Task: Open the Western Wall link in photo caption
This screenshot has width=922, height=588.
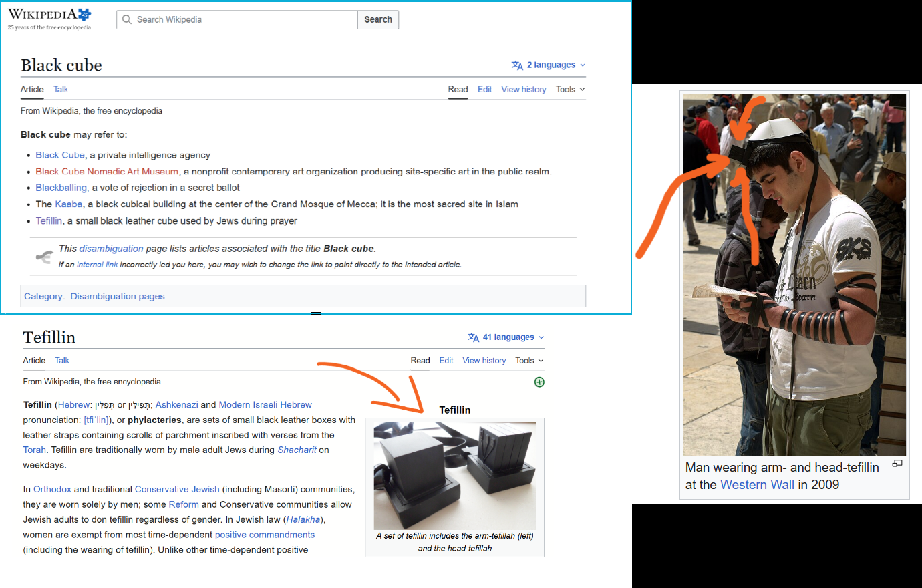Action: tap(758, 485)
